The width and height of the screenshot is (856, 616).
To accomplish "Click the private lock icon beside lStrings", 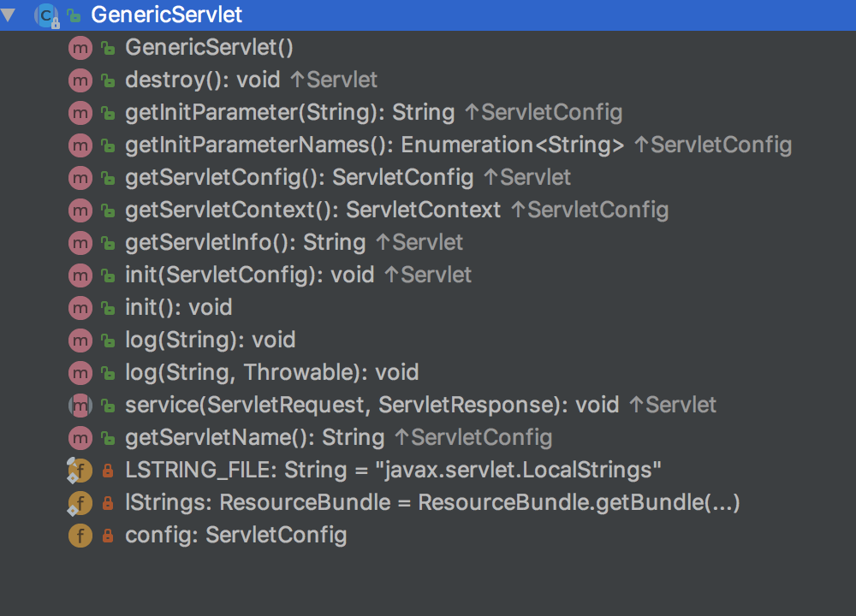I will pyautogui.click(x=108, y=504).
